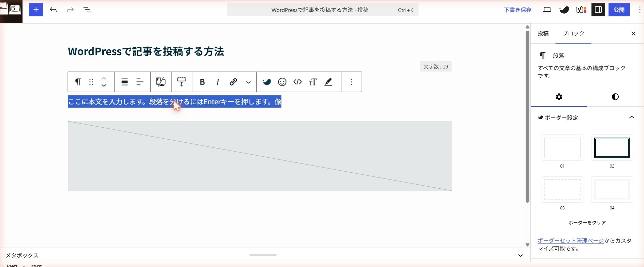The image size is (644, 267).
Task: Open the ボーダーセット管理ページ link
Action: click(571, 241)
